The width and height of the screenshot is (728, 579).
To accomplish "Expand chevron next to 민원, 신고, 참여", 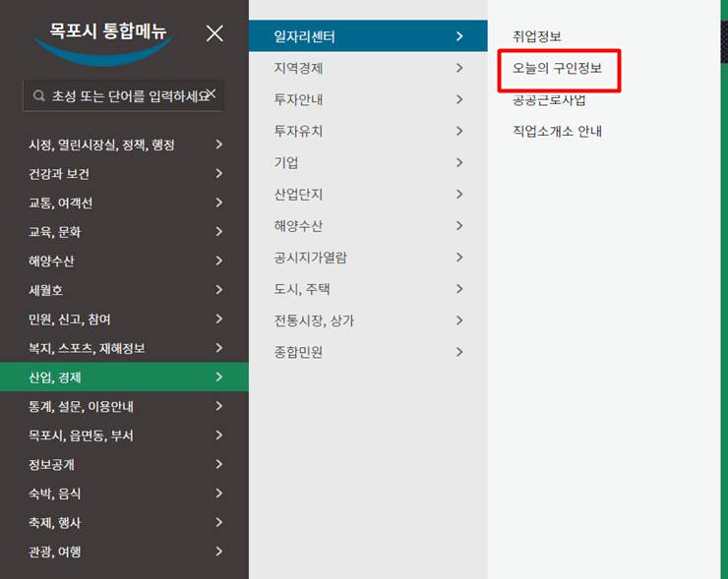I will [219, 318].
